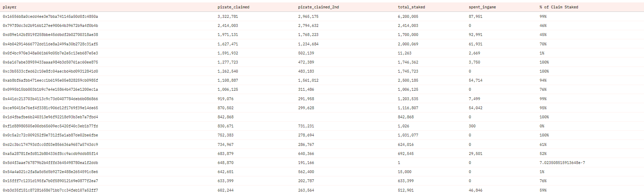Click the spent_ingame column header

482,7
